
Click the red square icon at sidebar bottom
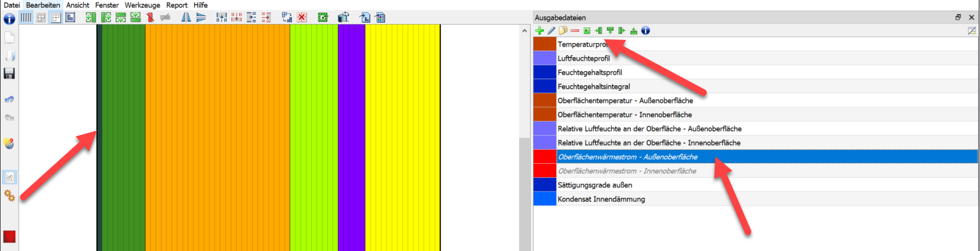click(x=9, y=236)
